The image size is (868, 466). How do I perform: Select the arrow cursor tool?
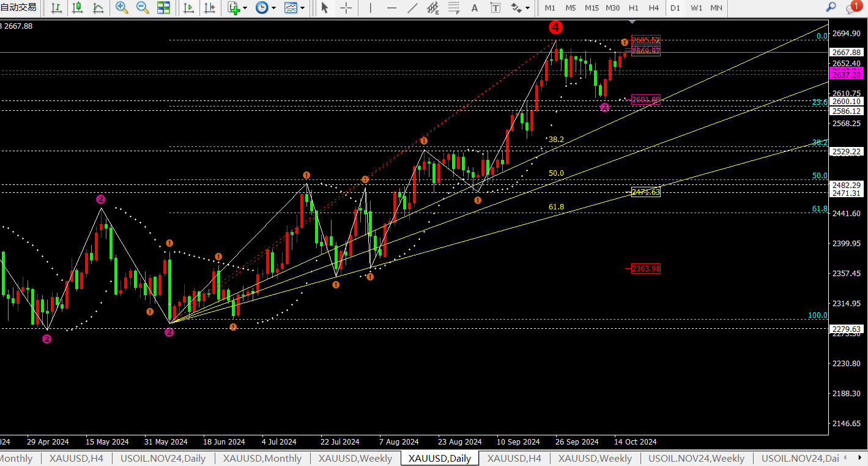(325, 8)
